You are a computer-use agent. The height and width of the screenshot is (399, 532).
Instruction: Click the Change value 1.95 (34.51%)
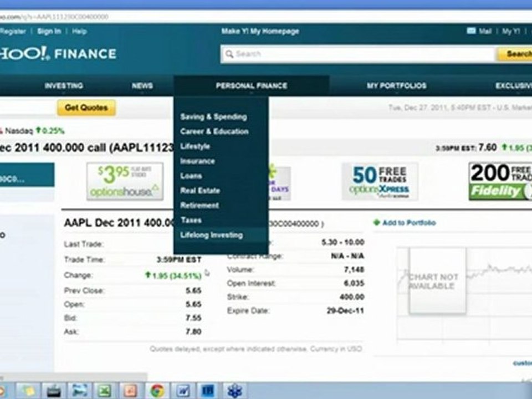(x=173, y=275)
